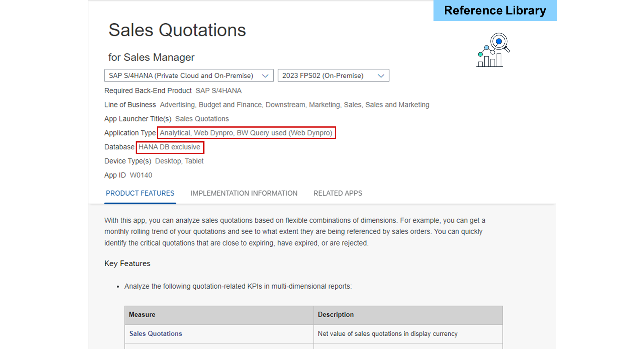Click the Description column header
644x349 pixels.
point(408,315)
